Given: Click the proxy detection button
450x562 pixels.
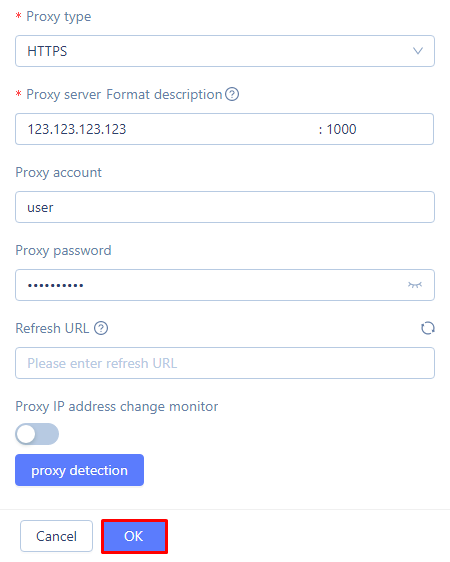Looking at the screenshot, I should [79, 470].
